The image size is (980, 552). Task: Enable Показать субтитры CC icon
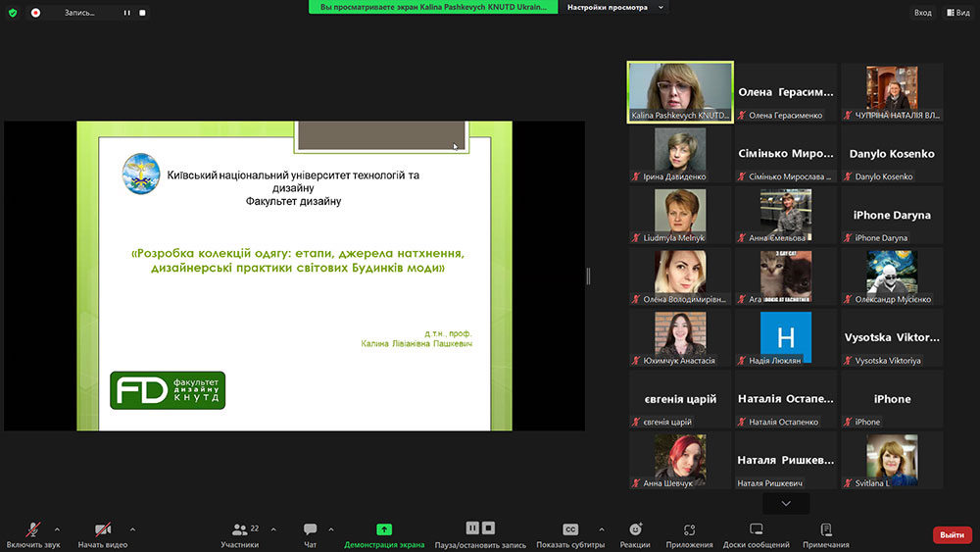570,529
